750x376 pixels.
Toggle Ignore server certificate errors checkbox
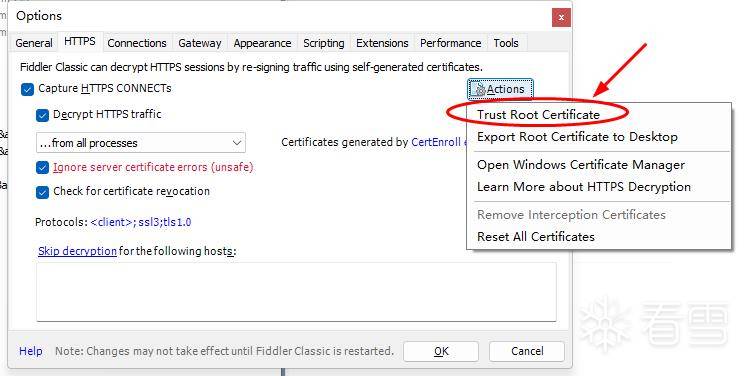pyautogui.click(x=42, y=168)
